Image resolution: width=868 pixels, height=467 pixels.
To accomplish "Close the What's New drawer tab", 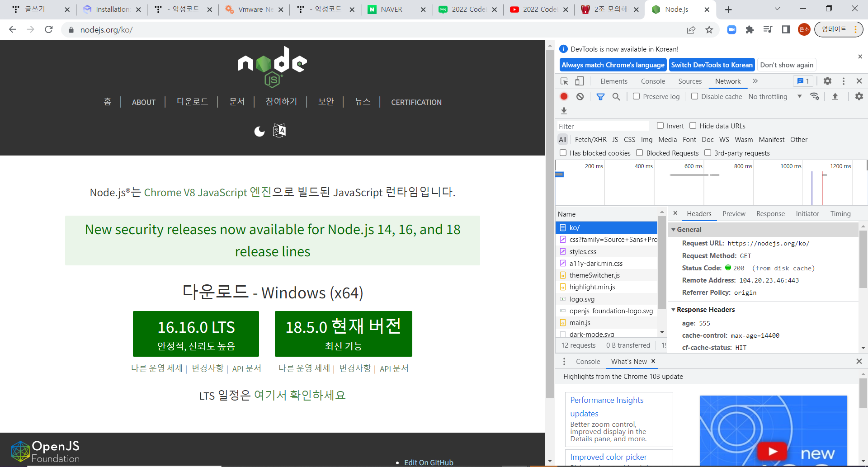I will click(653, 361).
